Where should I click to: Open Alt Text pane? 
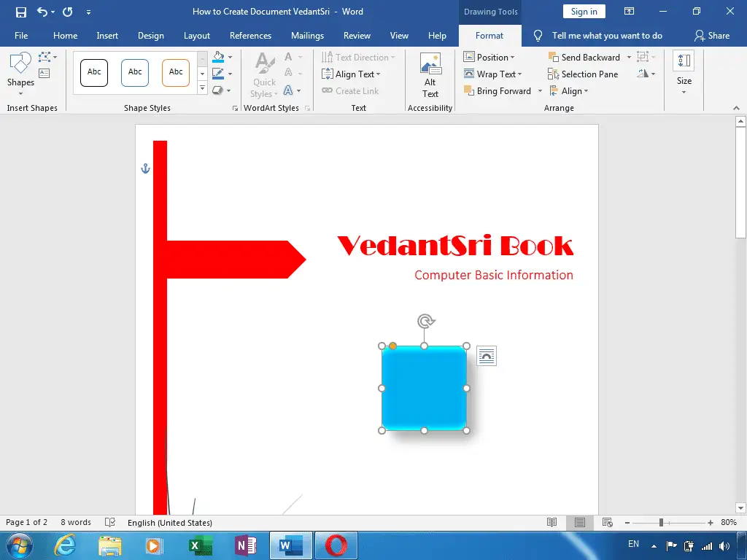(430, 75)
